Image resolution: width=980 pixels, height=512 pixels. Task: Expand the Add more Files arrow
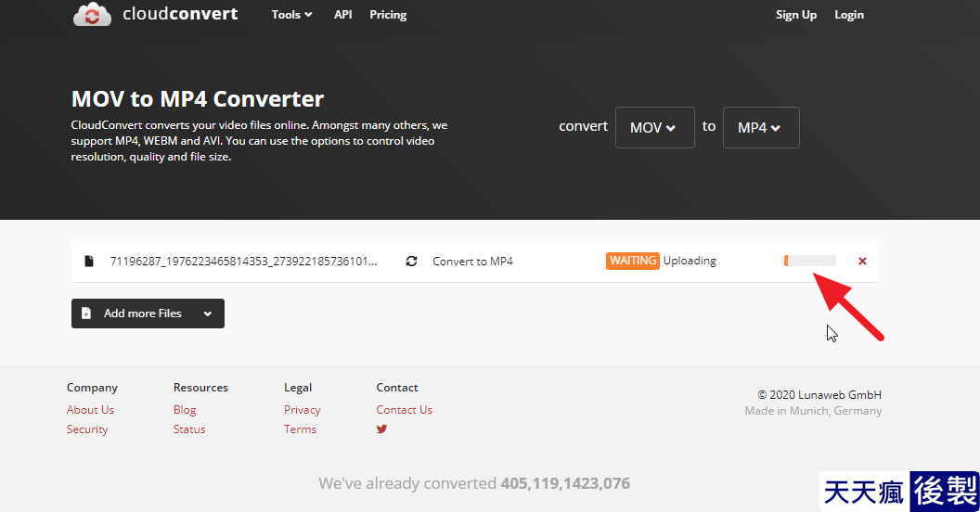[208, 314]
